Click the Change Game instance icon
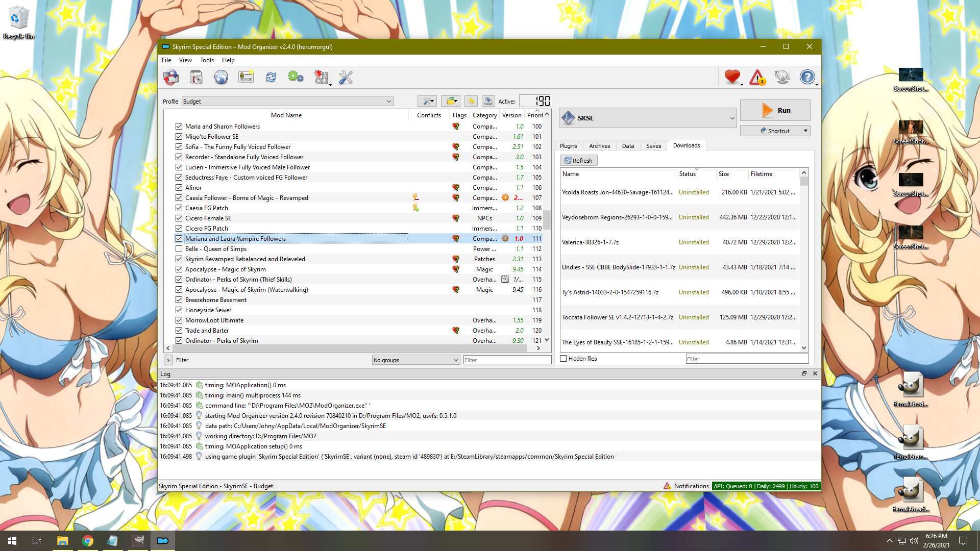 tap(171, 77)
